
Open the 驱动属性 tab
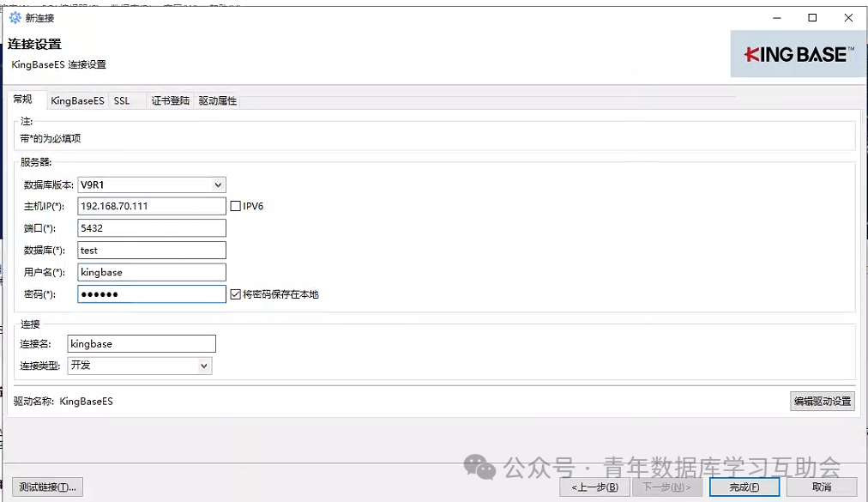click(x=218, y=101)
